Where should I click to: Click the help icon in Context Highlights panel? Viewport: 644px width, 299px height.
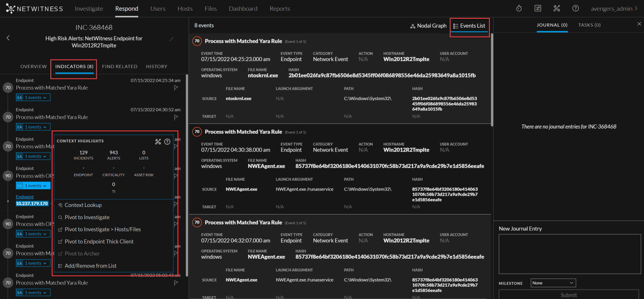[167, 141]
